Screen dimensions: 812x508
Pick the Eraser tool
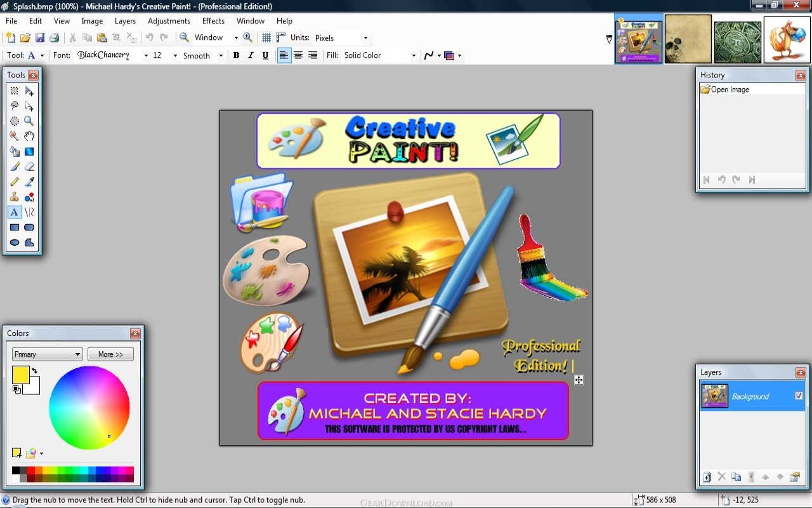[x=29, y=166]
